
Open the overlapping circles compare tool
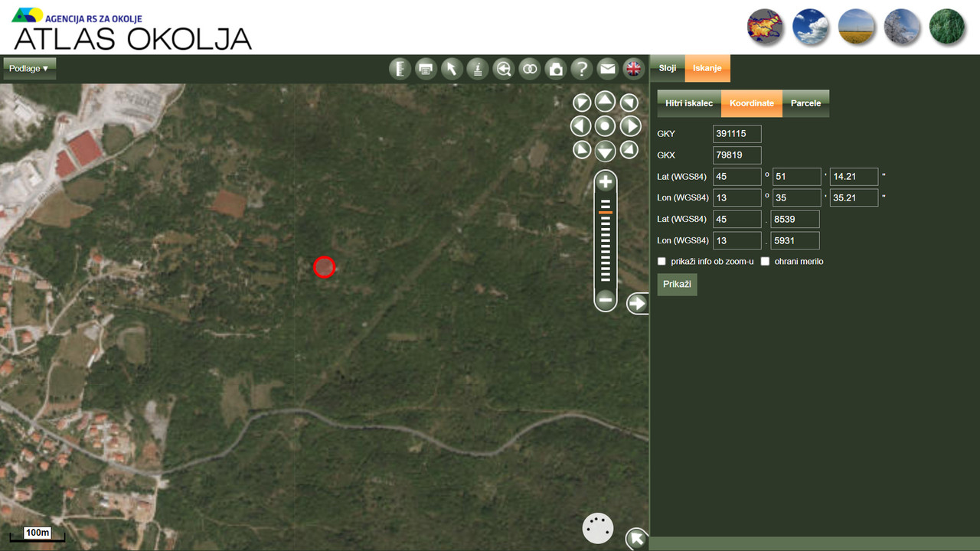coord(529,69)
